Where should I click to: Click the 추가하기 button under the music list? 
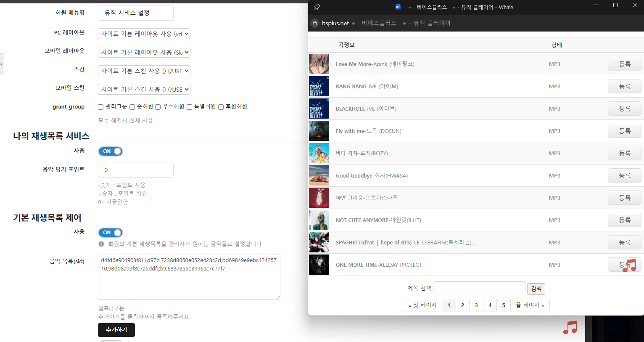(116, 330)
